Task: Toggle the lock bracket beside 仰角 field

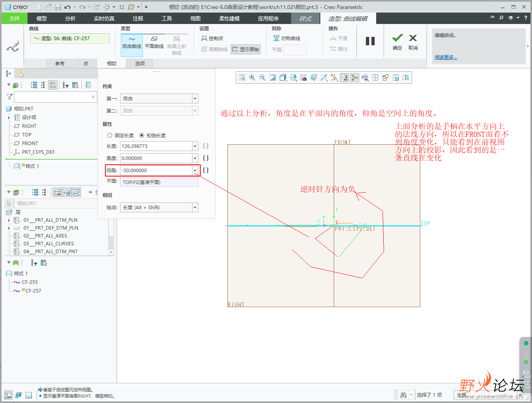Action: click(206, 170)
